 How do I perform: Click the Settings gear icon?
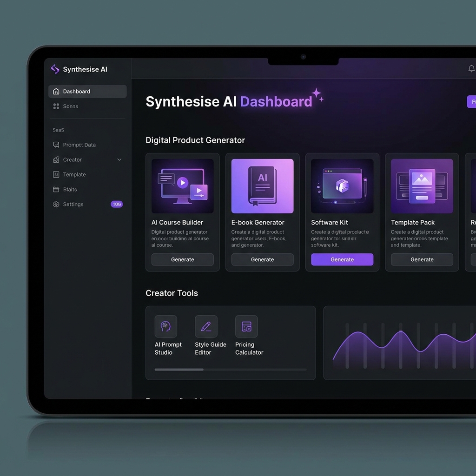(x=56, y=205)
